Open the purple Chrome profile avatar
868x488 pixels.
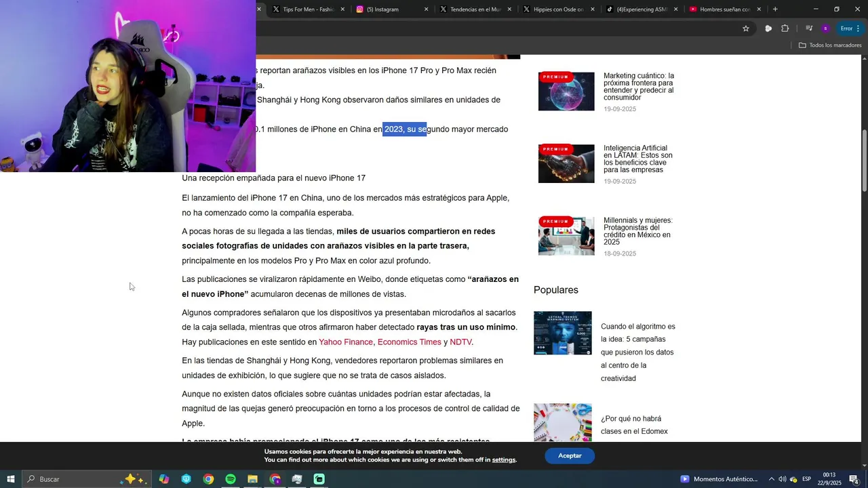(x=825, y=28)
